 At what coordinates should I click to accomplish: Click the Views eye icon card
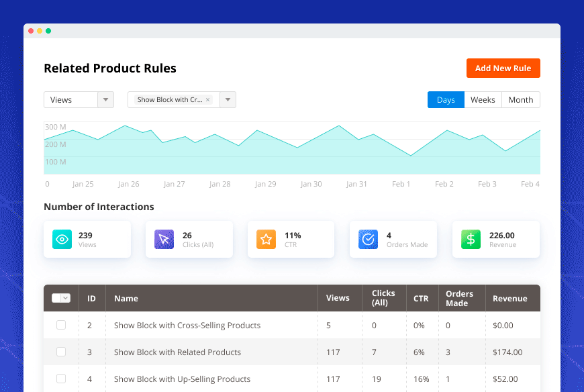pyautogui.click(x=61, y=239)
